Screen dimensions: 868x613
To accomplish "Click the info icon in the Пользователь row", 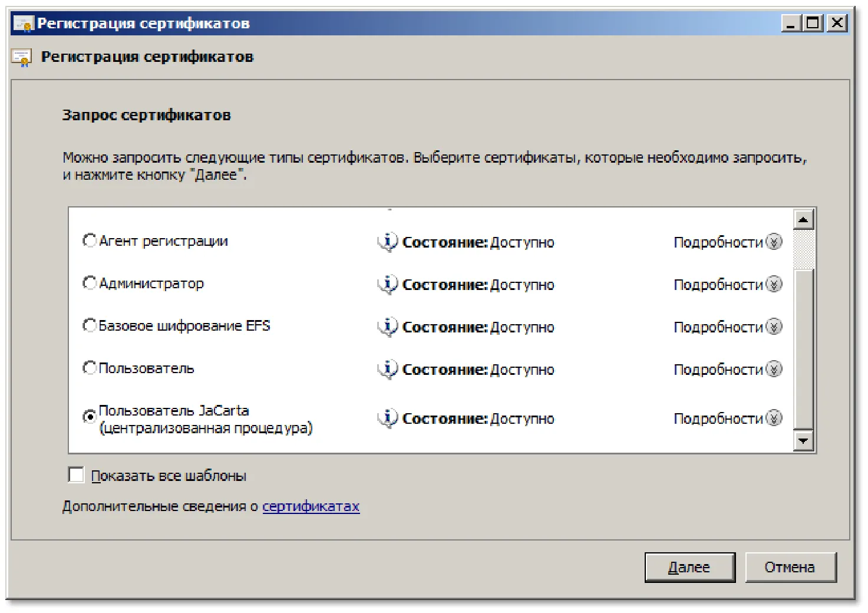I will 387,370.
